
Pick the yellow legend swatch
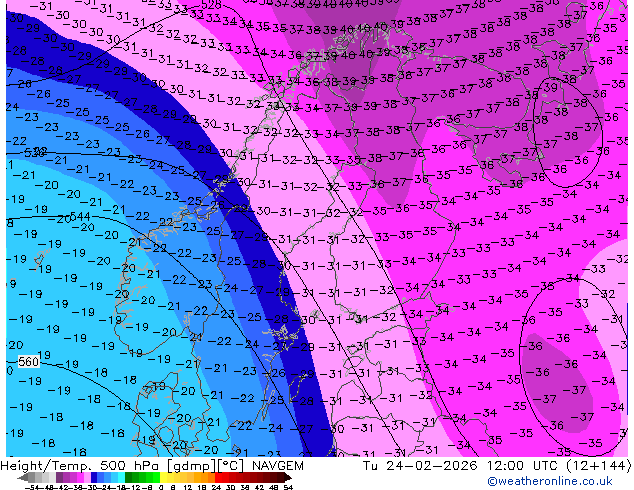coord(163,478)
